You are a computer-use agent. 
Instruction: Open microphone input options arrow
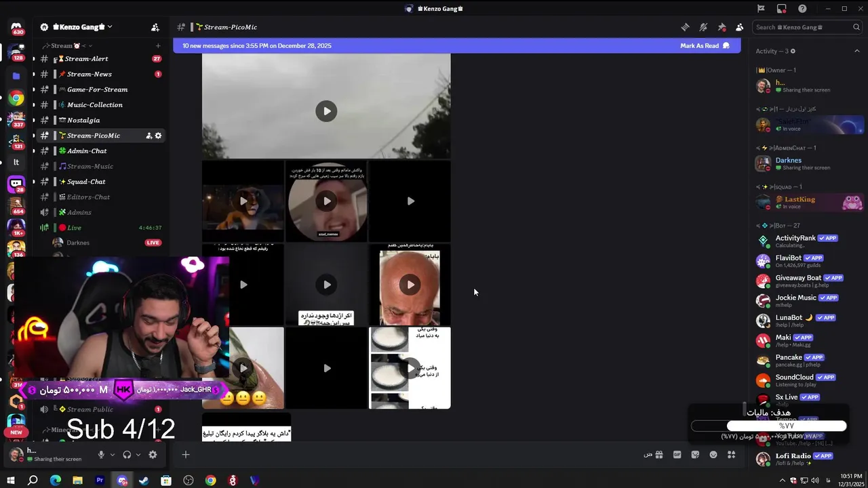click(x=113, y=455)
